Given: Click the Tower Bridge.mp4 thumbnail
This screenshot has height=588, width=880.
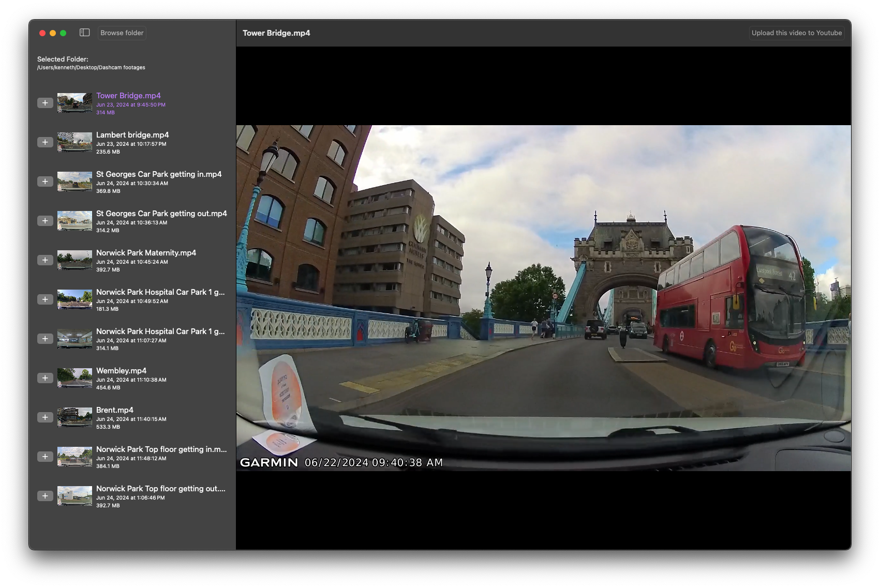Looking at the screenshot, I should click(x=74, y=102).
